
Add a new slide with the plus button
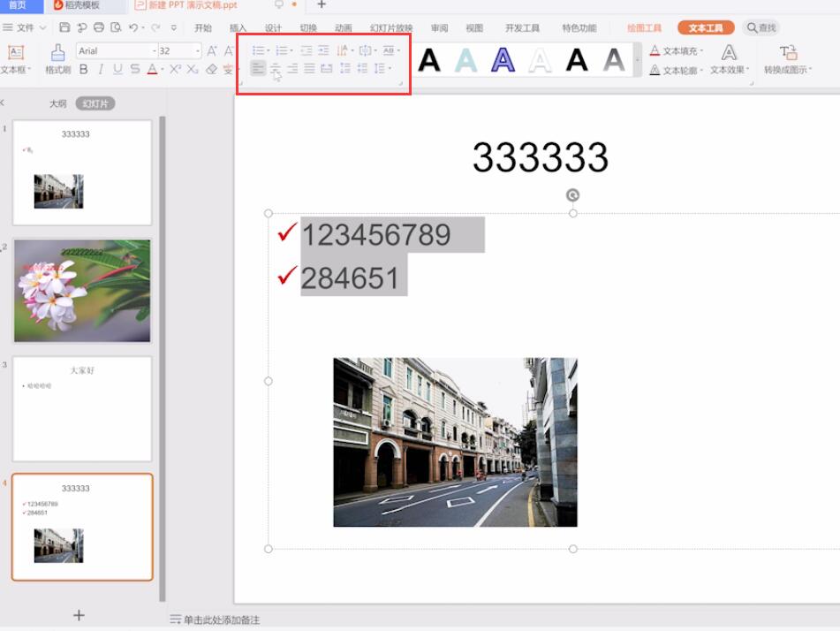[x=79, y=615]
